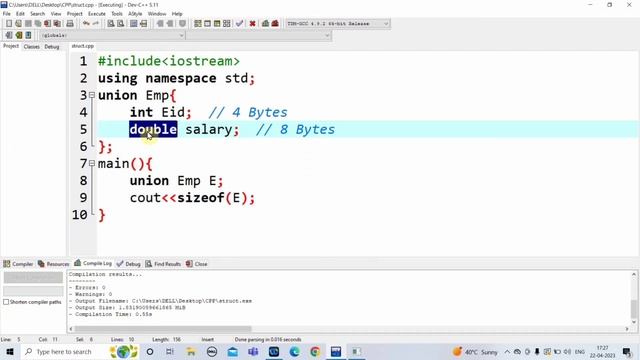Click the blue checkmark Debug icon

point(240,24)
